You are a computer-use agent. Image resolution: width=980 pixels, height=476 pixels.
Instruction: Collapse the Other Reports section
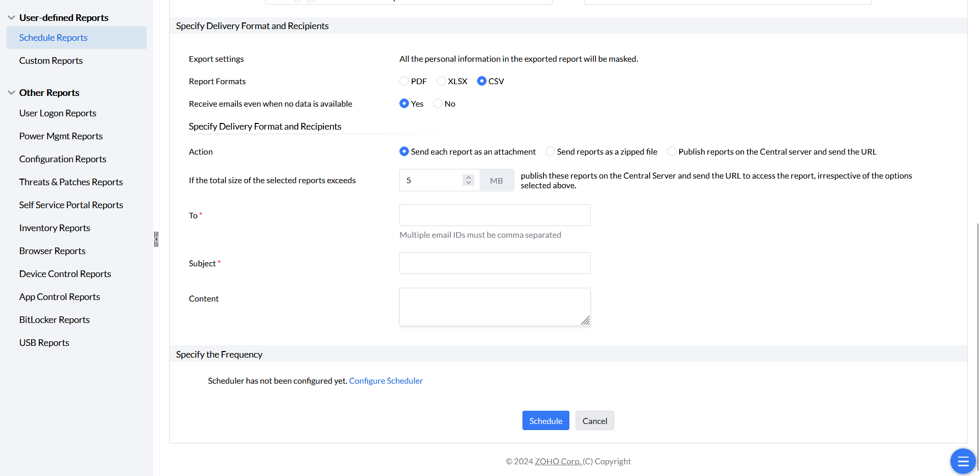coord(11,93)
